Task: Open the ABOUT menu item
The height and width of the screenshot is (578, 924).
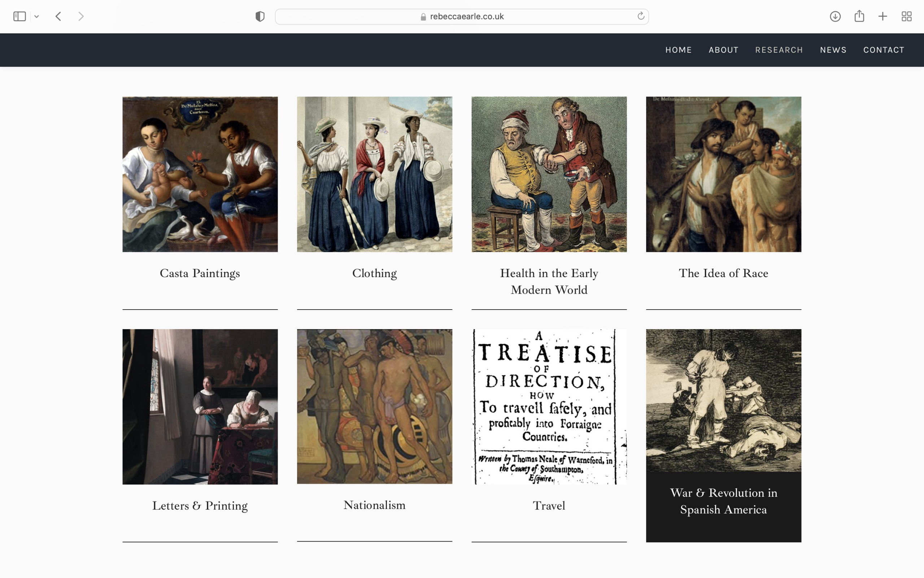Action: [724, 50]
